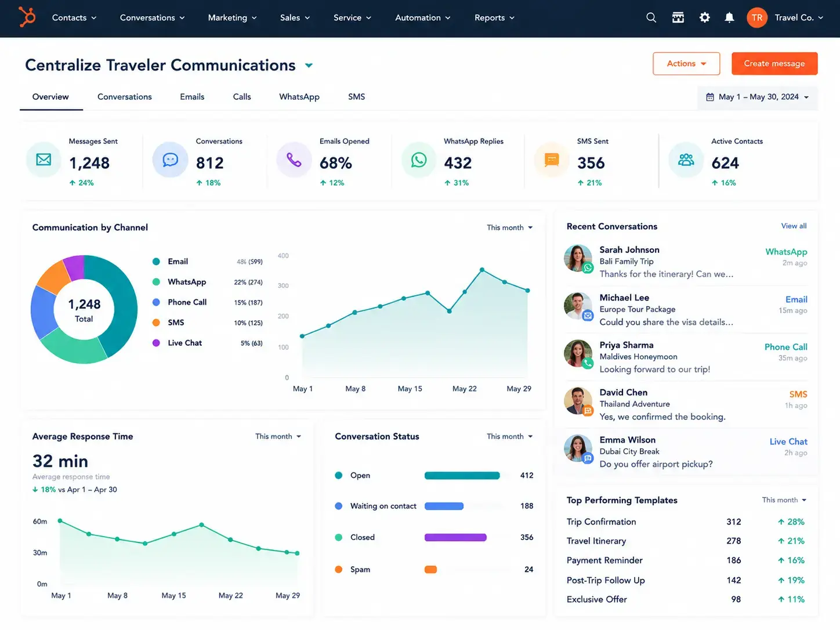Open the May 1 – May 30 date picker

758,97
